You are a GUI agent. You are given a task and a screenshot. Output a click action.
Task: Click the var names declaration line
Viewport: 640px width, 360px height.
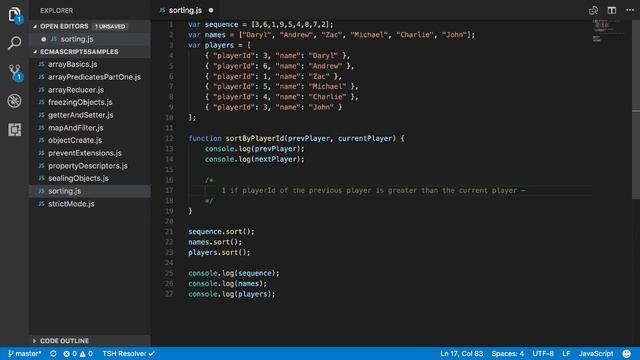331,35
